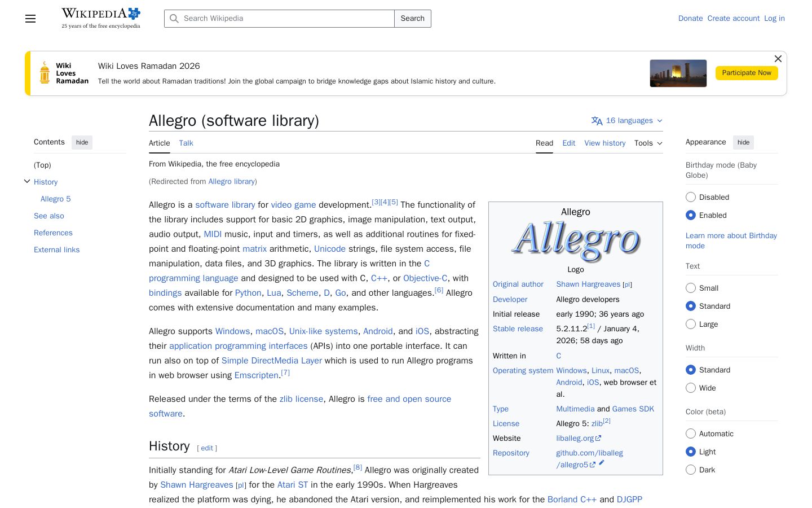This screenshot has height=508, width=812.
Task: Click the History section edit link
Action: point(207,448)
